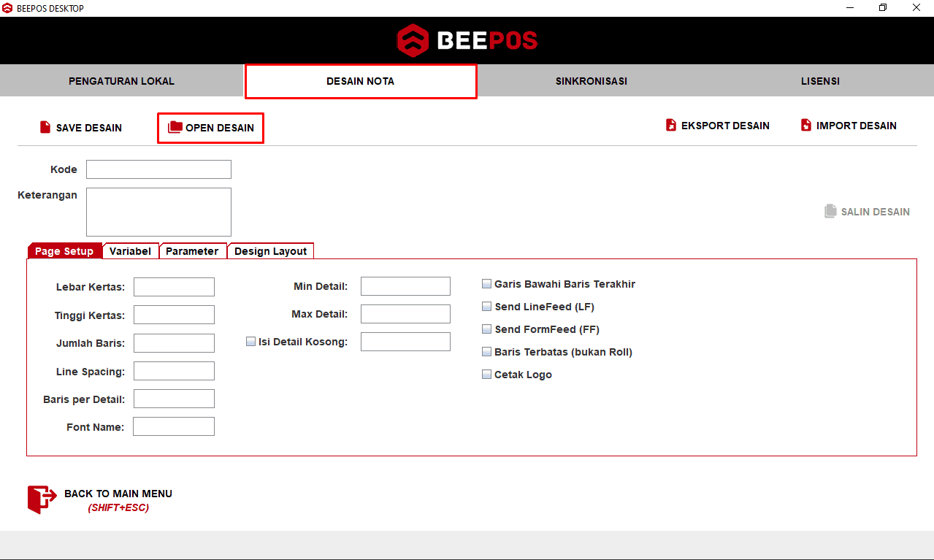Click the IMPORT DESAIN label
Screen dimensions: 934x560
857,126
